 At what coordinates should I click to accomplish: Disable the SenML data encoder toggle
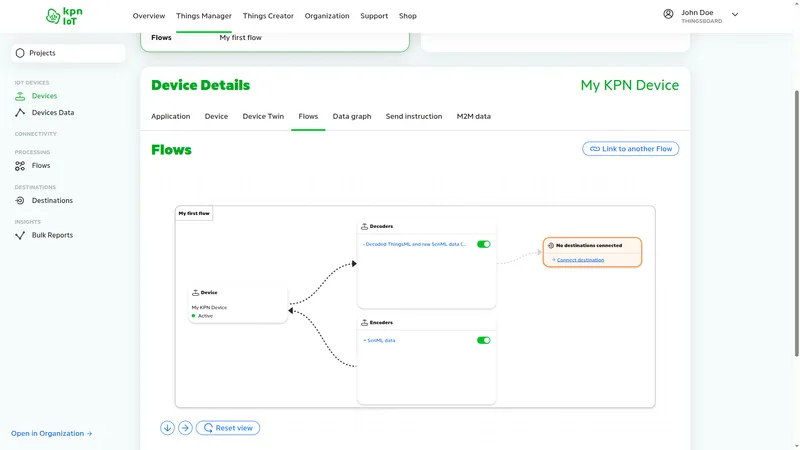(x=484, y=340)
